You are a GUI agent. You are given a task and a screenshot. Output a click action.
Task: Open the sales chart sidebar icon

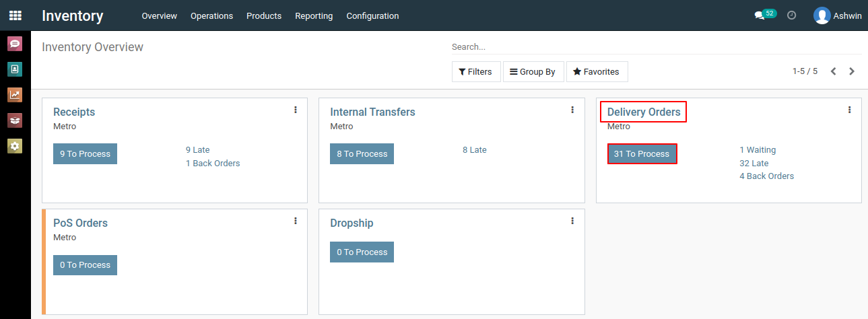coord(15,94)
